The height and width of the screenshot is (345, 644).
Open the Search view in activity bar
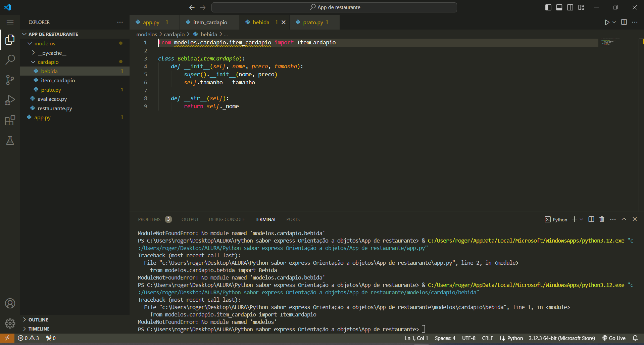pos(10,60)
